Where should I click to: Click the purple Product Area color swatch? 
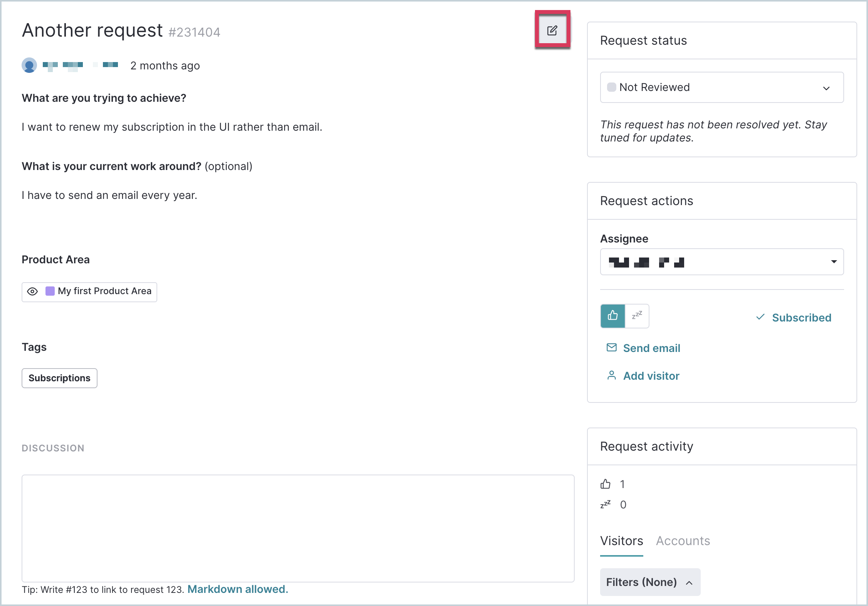50,291
